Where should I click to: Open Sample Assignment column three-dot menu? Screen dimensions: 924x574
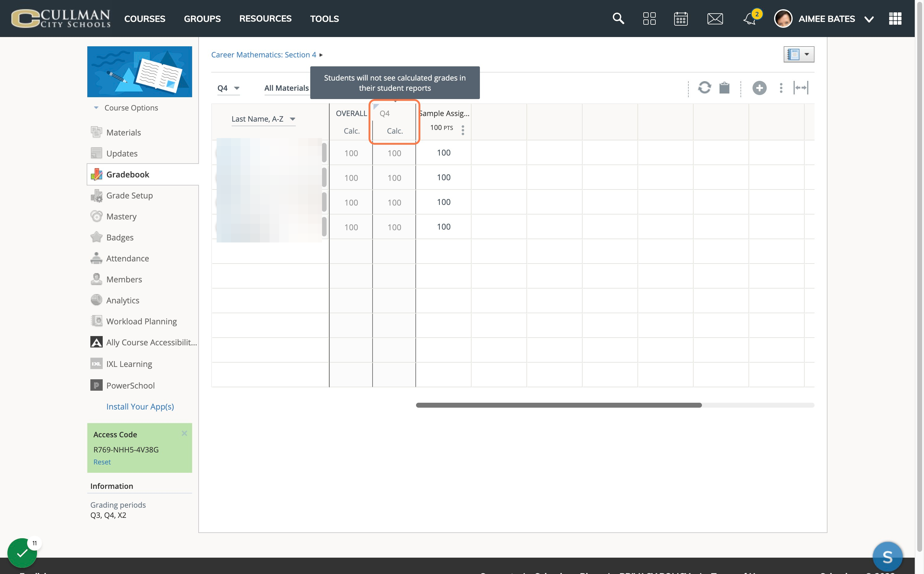point(463,130)
